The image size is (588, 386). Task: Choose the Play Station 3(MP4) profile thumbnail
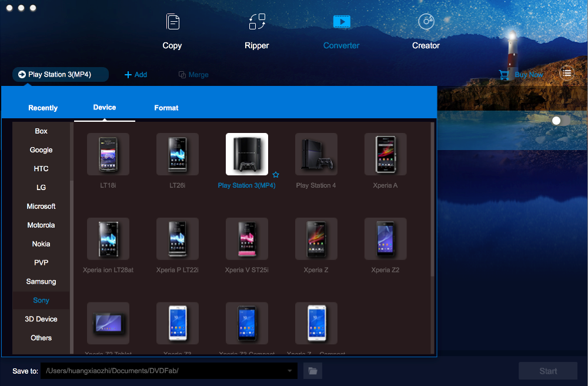click(247, 154)
